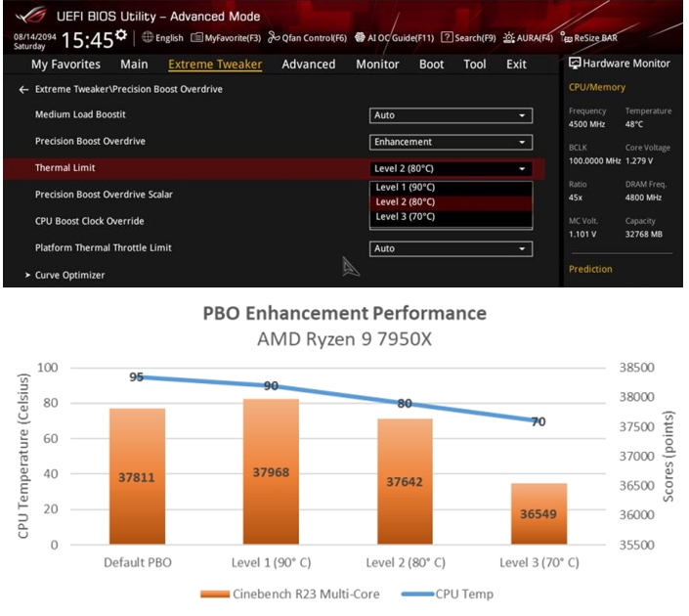Select CPU Boost Clock Override setting
The width and height of the screenshot is (689, 616).
click(x=89, y=221)
